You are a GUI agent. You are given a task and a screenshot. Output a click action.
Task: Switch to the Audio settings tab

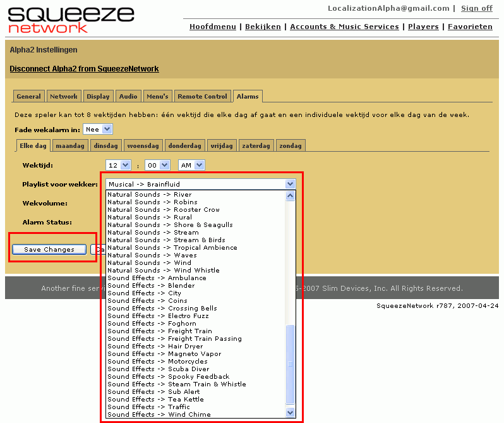point(128,97)
